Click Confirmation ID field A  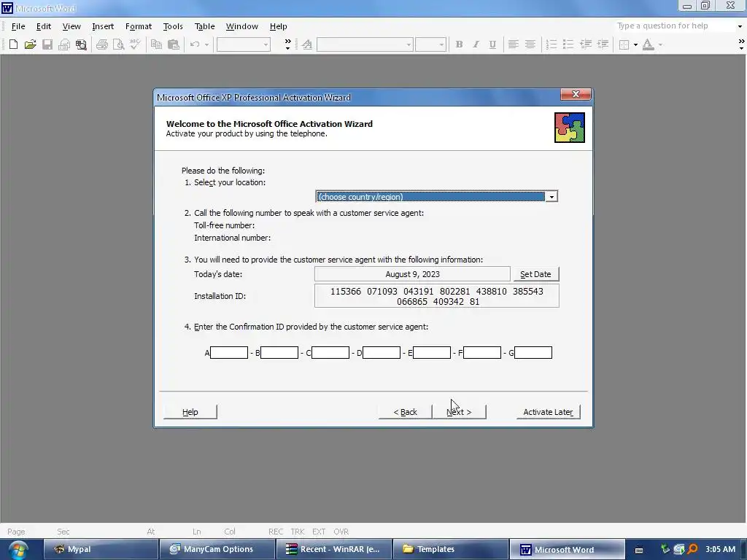pos(229,353)
